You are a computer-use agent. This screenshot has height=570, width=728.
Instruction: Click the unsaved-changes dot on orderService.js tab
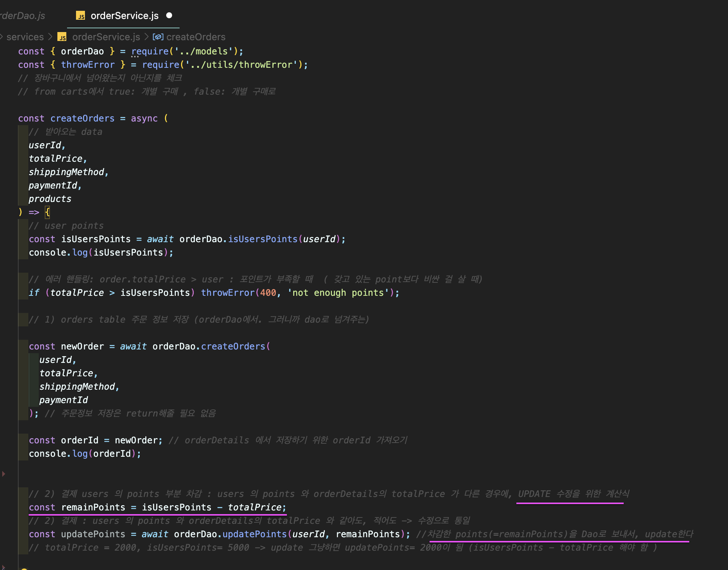[169, 15]
